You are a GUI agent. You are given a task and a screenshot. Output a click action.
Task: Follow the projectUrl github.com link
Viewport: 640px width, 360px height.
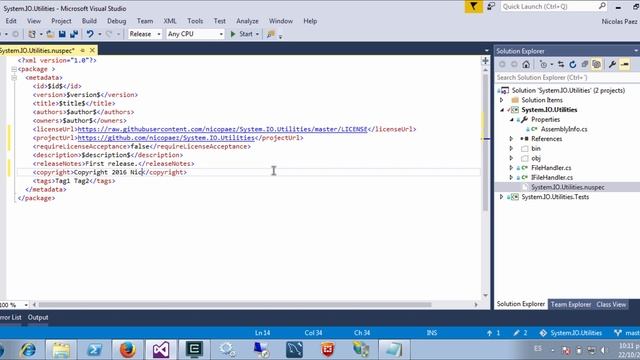click(166, 138)
